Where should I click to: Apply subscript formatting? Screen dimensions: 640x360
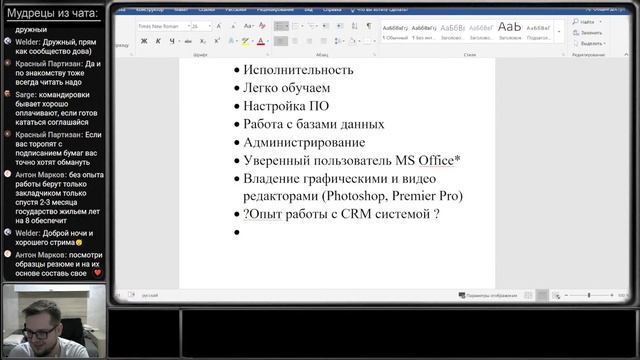click(202, 41)
